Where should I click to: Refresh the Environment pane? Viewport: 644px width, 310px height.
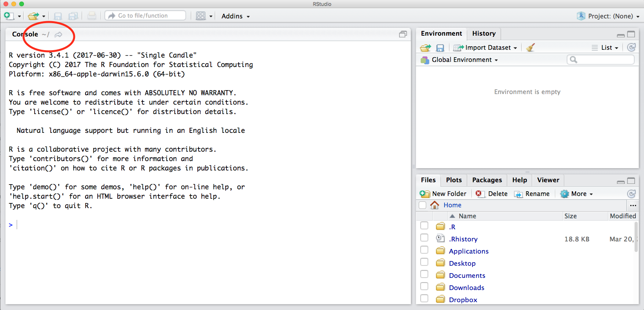[x=631, y=47]
